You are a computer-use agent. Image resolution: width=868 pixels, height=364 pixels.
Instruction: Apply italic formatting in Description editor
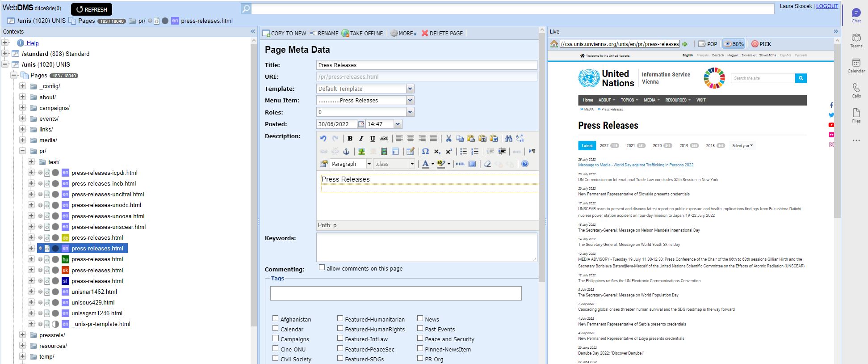pos(361,139)
